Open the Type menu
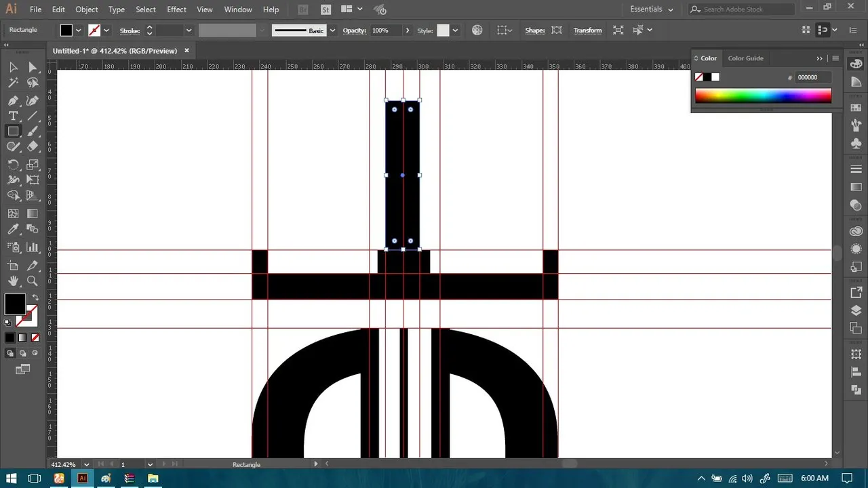Image resolution: width=868 pixels, height=488 pixels. (x=117, y=9)
